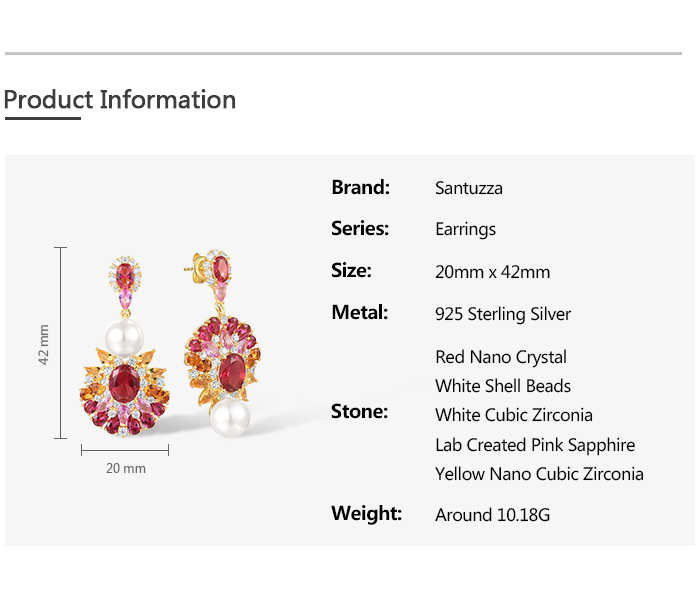Screen dimensions: 700x596
Task: Click the Yellow Nano Cubic Zirconia entry
Action: pos(539,474)
